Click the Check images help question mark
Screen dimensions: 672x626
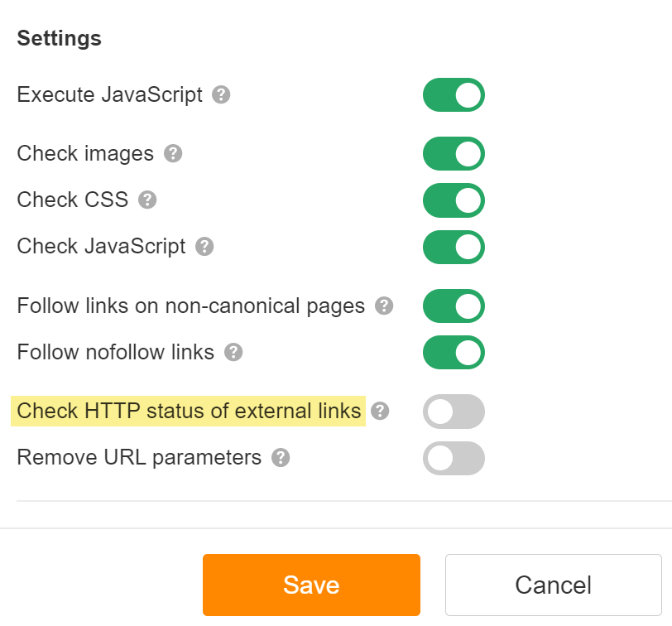pyautogui.click(x=174, y=154)
